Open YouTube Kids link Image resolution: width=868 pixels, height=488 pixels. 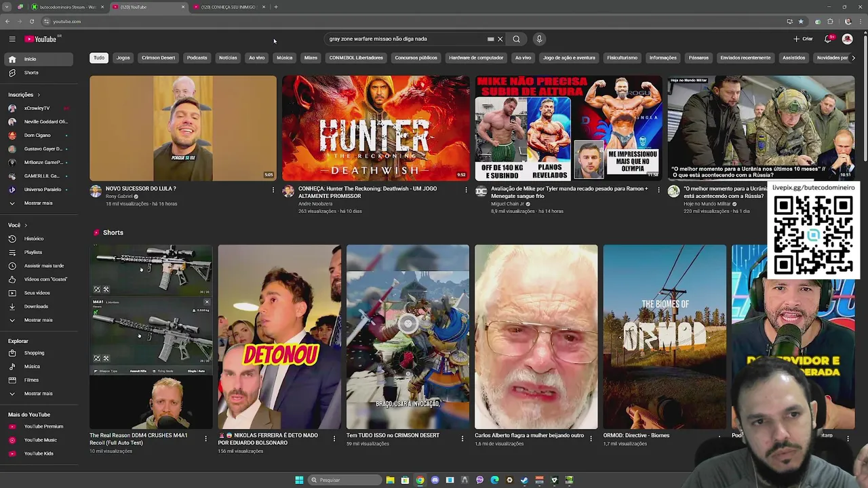click(38, 453)
